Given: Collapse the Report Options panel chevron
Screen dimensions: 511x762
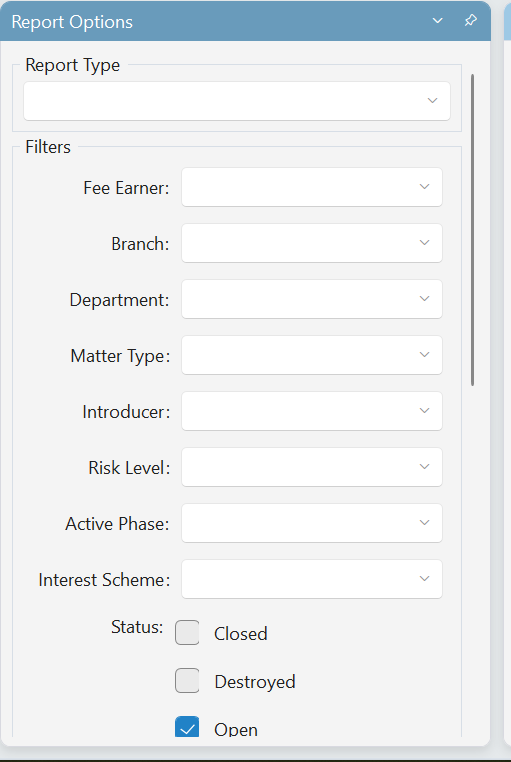Looking at the screenshot, I should tap(438, 20).
